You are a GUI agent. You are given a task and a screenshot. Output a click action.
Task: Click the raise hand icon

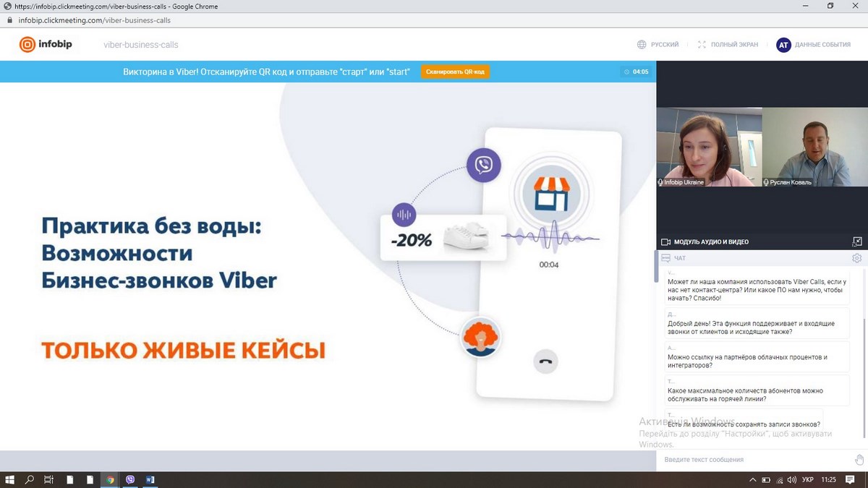pyautogui.click(x=859, y=460)
